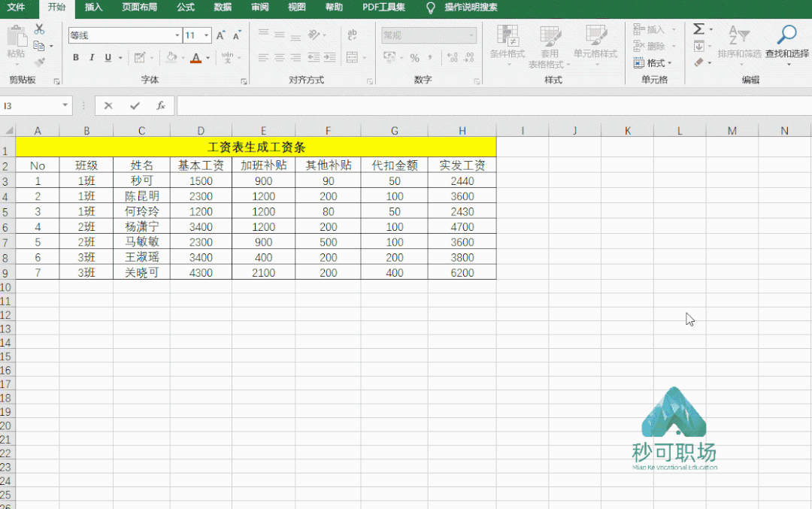Viewport: 812px width, 509px height.
Task: Click the Select All corner button
Action: point(8,131)
